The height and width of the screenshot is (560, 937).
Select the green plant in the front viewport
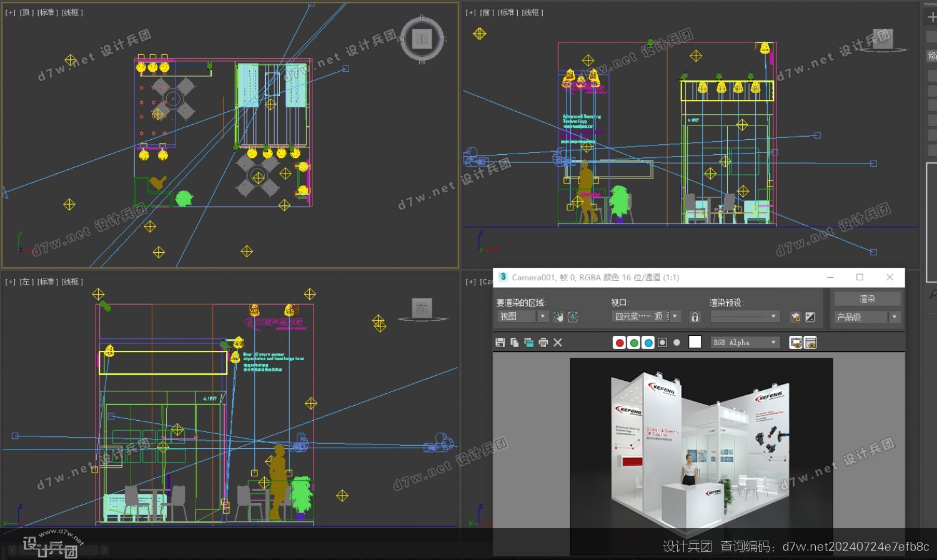(x=620, y=203)
